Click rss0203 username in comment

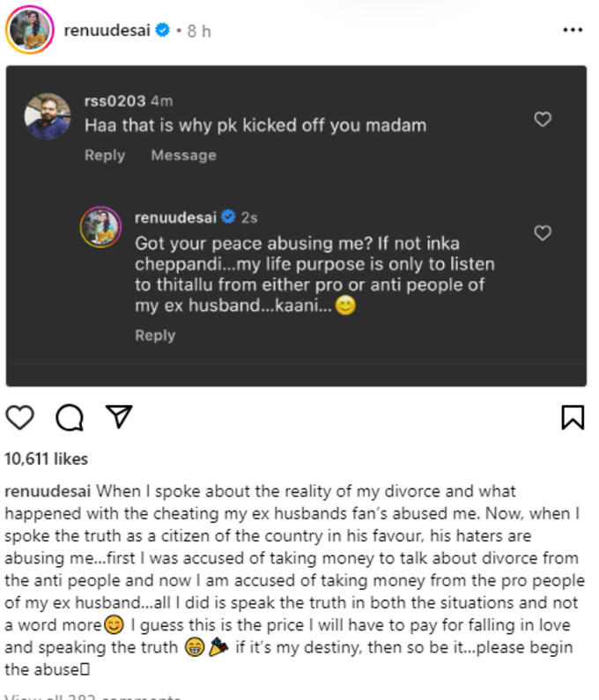(115, 101)
